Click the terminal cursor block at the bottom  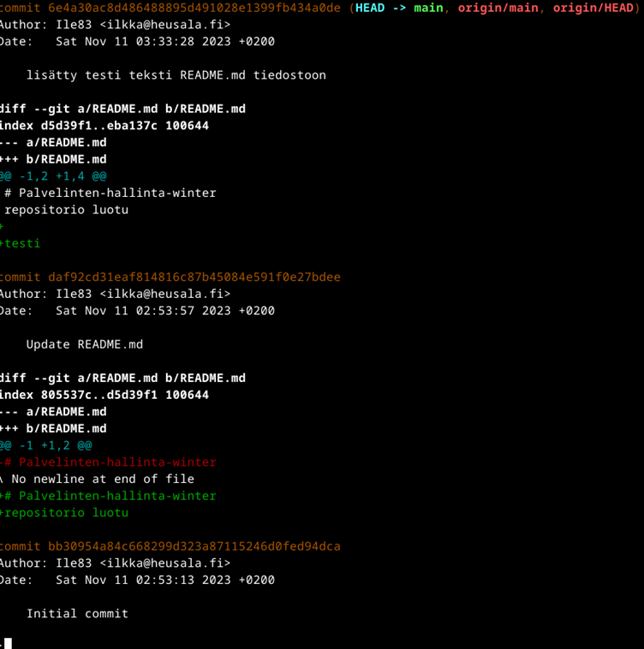click(x=8, y=643)
